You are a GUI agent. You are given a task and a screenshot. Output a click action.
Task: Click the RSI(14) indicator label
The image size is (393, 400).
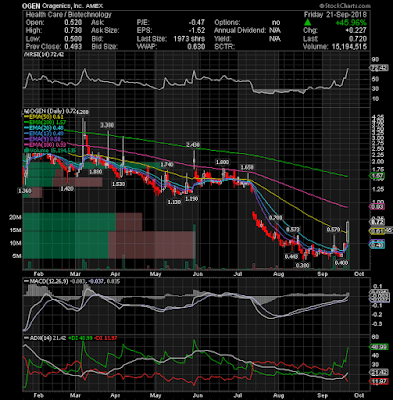[37, 55]
